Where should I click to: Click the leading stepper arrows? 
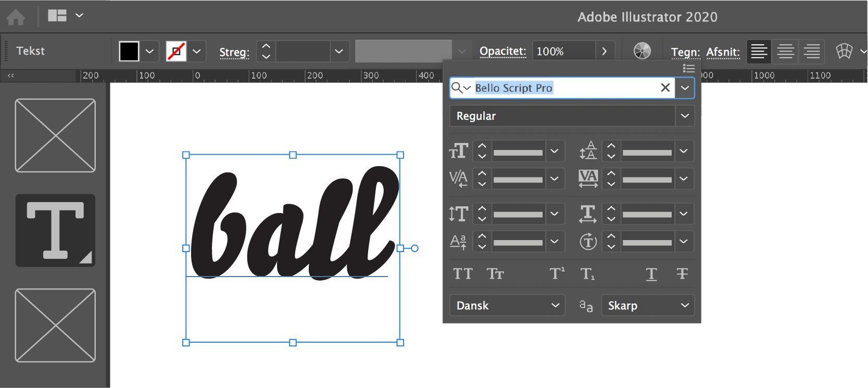point(611,151)
